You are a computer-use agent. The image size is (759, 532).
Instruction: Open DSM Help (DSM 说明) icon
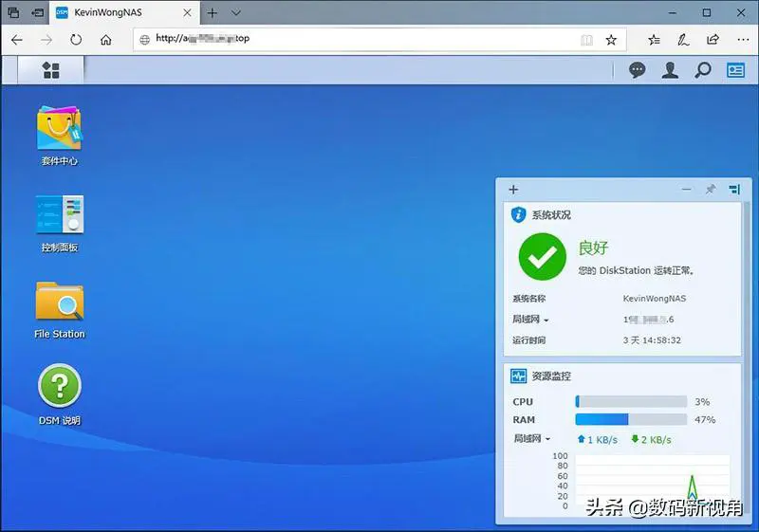[59, 388]
